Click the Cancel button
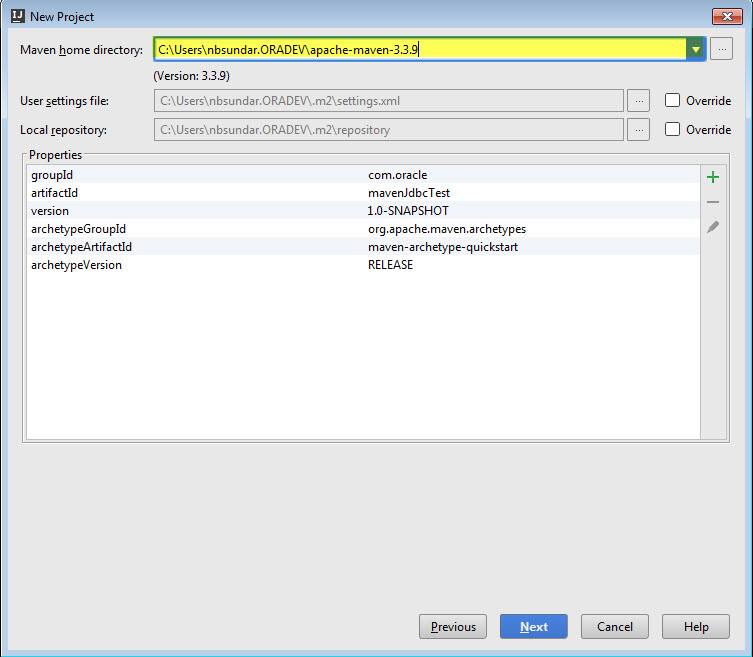Image resolution: width=753 pixels, height=657 pixels. tap(615, 626)
